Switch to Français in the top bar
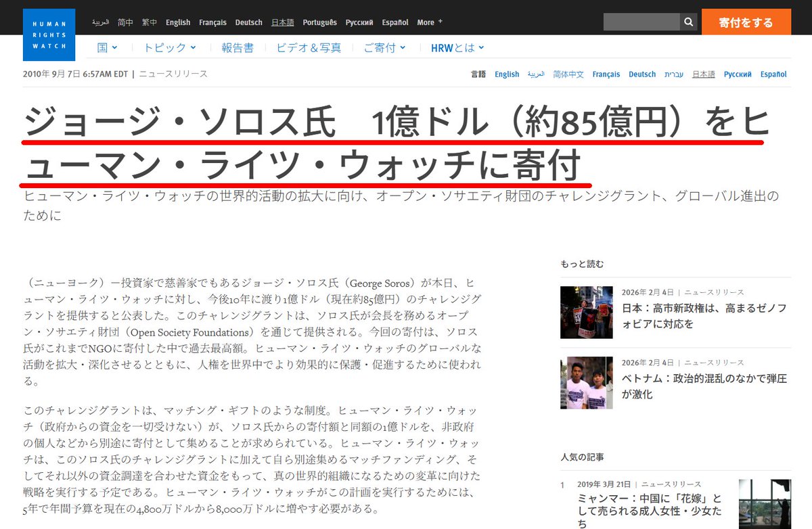 (212, 22)
